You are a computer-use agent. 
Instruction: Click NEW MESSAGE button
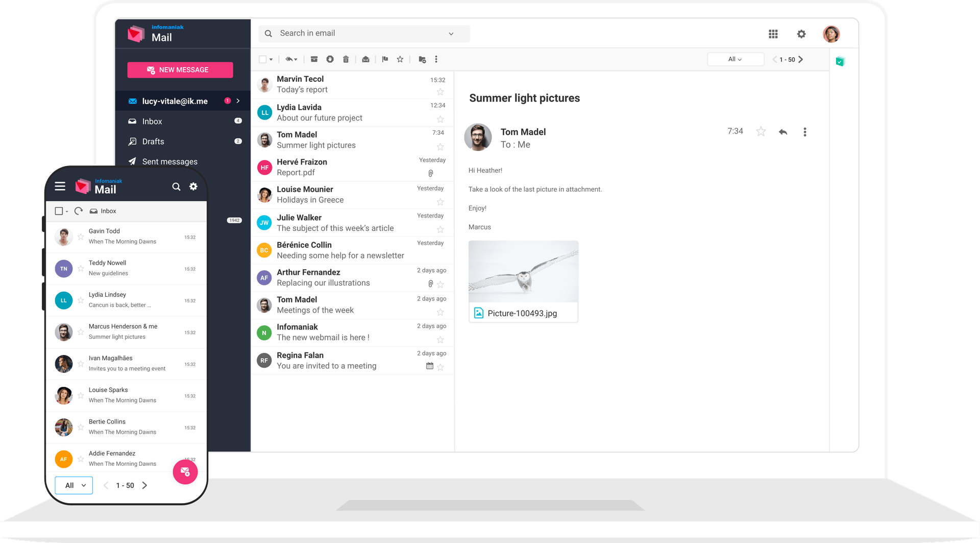(x=180, y=70)
